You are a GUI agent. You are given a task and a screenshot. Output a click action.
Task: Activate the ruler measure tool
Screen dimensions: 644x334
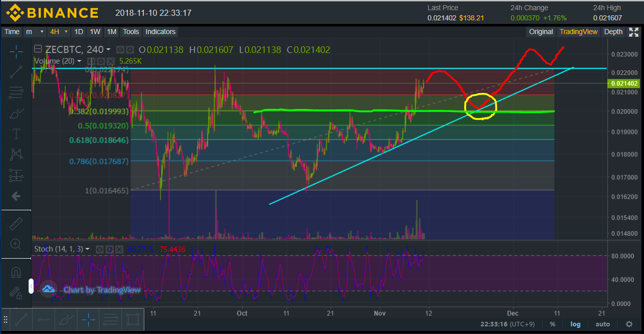(16, 222)
